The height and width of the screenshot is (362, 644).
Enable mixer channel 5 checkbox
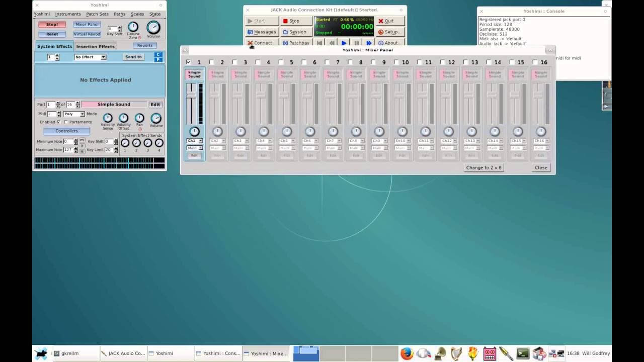click(x=281, y=62)
